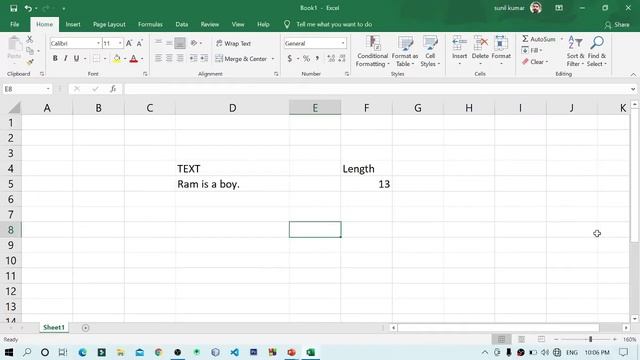This screenshot has width=640, height=360.
Task: Toggle Center alignment
Action: [x=169, y=59]
